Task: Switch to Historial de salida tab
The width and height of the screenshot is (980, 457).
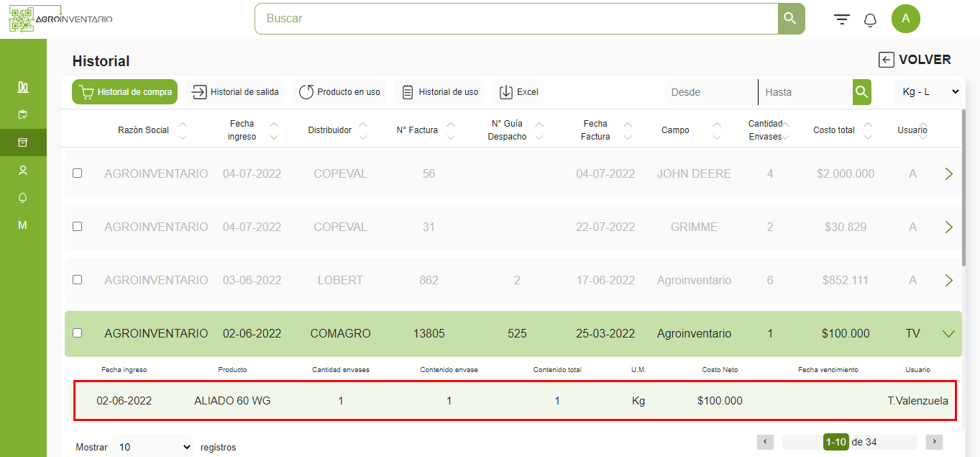Action: 235,92
